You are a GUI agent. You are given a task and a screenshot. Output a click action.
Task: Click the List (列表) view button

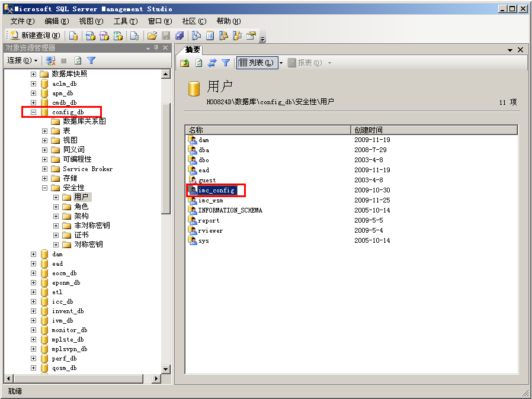pyautogui.click(x=257, y=63)
